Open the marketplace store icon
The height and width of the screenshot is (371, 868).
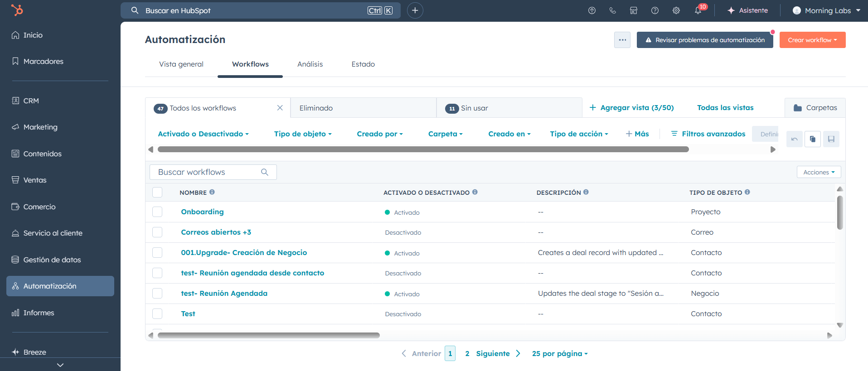pos(633,10)
